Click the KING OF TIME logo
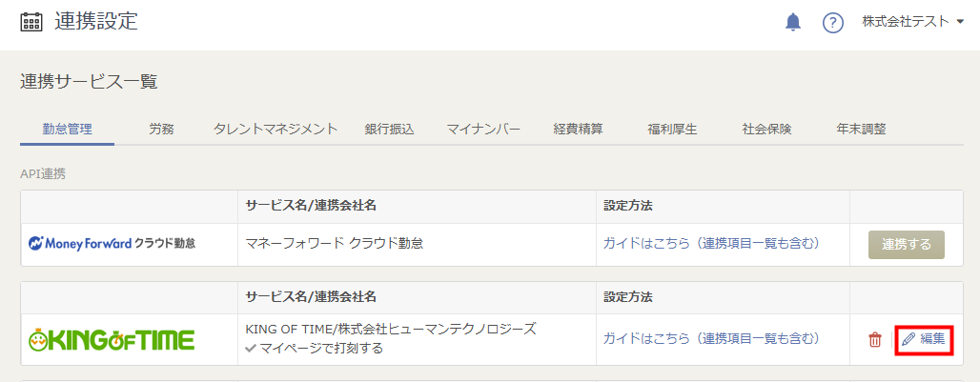 click(112, 339)
